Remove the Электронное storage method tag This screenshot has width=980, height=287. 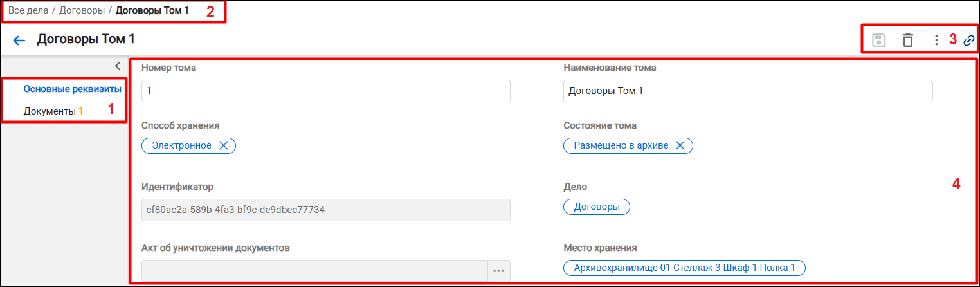point(224,145)
